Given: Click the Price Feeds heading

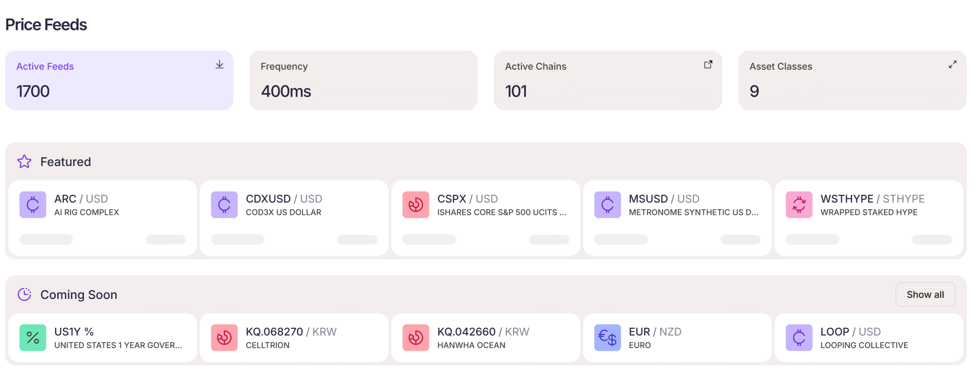Looking at the screenshot, I should coord(46,24).
